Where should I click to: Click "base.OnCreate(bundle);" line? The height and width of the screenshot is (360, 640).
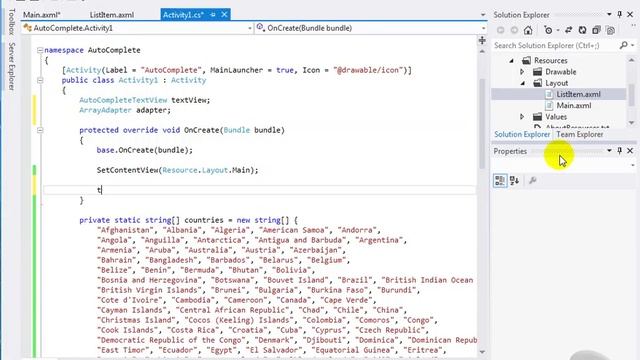click(144, 150)
